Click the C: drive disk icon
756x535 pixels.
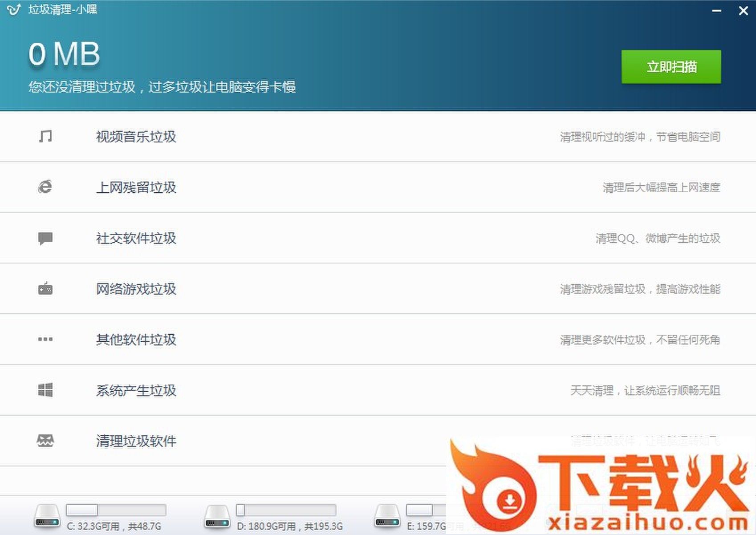[47, 517]
